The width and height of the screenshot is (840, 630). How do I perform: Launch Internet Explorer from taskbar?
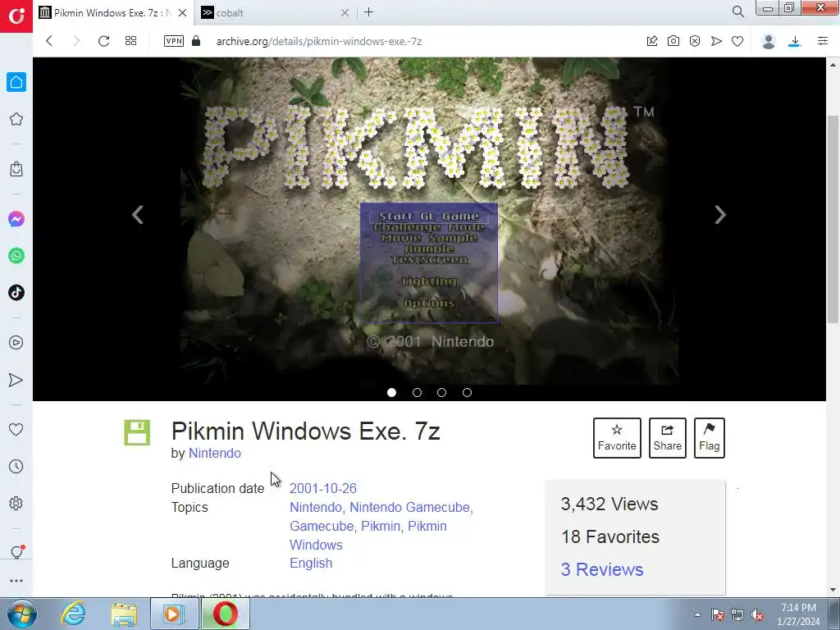[73, 614]
